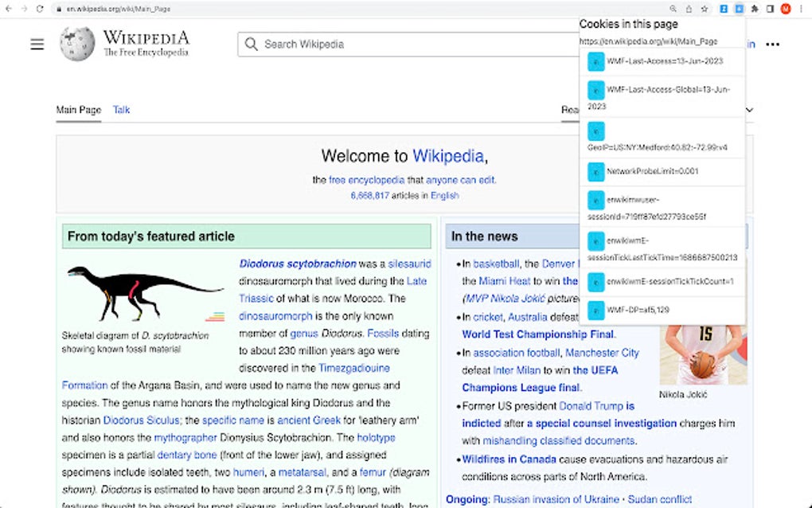Open the hamburger menu on Wikipedia
The height and width of the screenshot is (508, 812).
[37, 44]
